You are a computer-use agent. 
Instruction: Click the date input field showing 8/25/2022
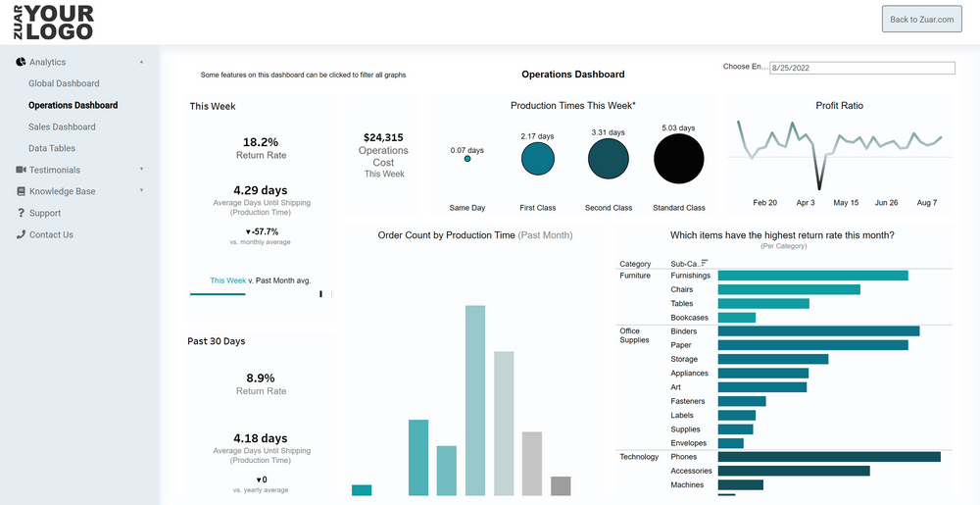point(861,69)
